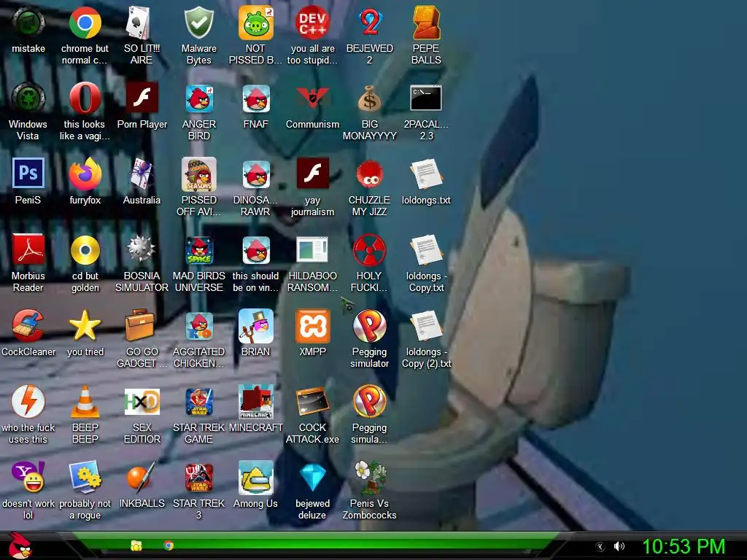
Task: Launch the BEJEWED 2 icon
Action: (369, 23)
